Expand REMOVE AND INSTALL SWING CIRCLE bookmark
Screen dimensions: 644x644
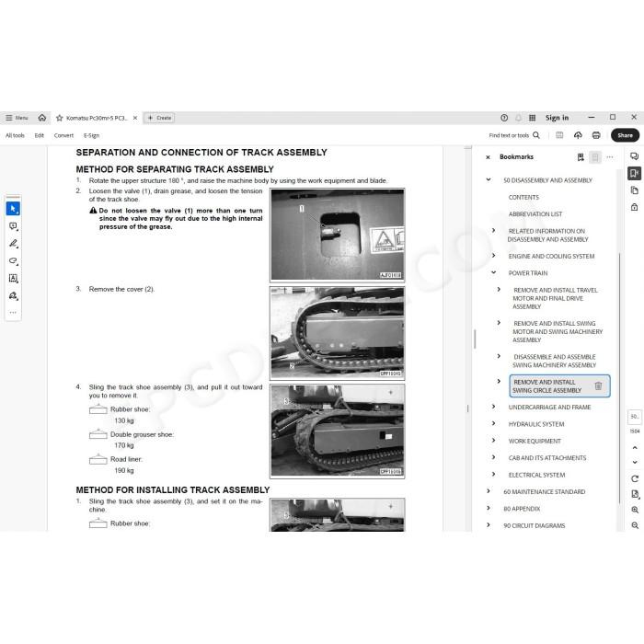click(499, 381)
